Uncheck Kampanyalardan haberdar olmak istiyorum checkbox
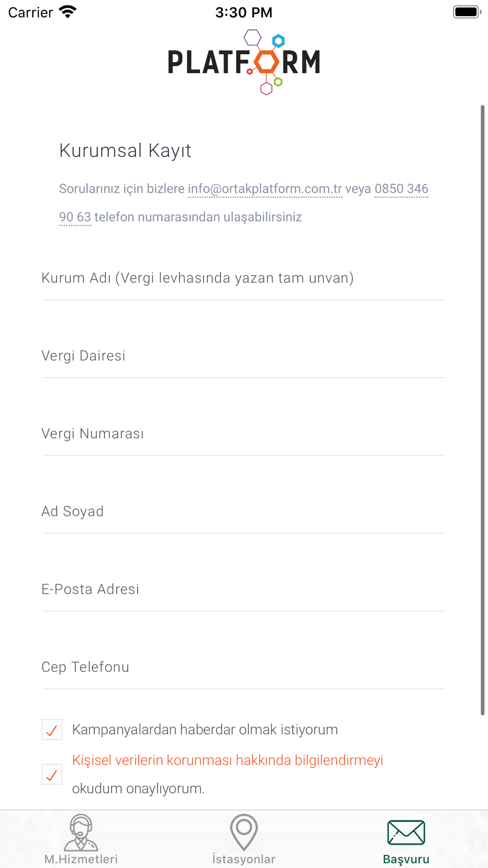 [x=52, y=730]
